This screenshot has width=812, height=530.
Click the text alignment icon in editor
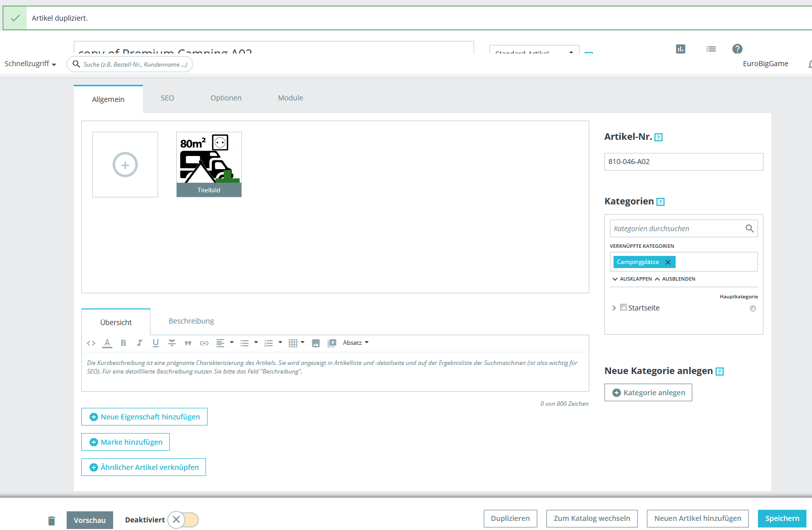pyautogui.click(x=220, y=343)
